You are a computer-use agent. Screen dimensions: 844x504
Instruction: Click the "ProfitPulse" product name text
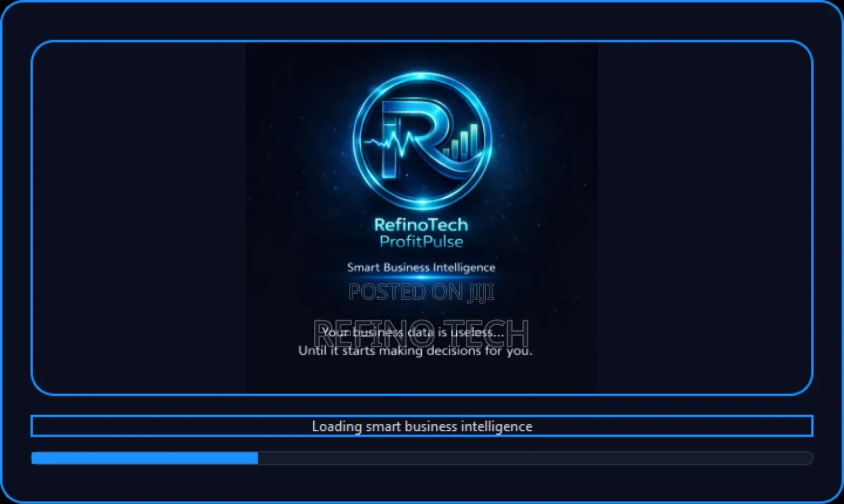click(x=421, y=241)
